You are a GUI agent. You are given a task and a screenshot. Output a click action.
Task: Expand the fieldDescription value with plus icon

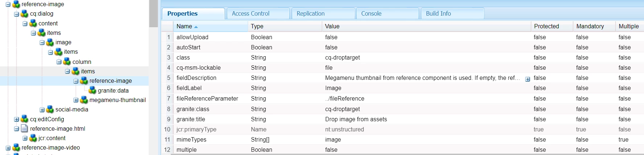(528, 79)
